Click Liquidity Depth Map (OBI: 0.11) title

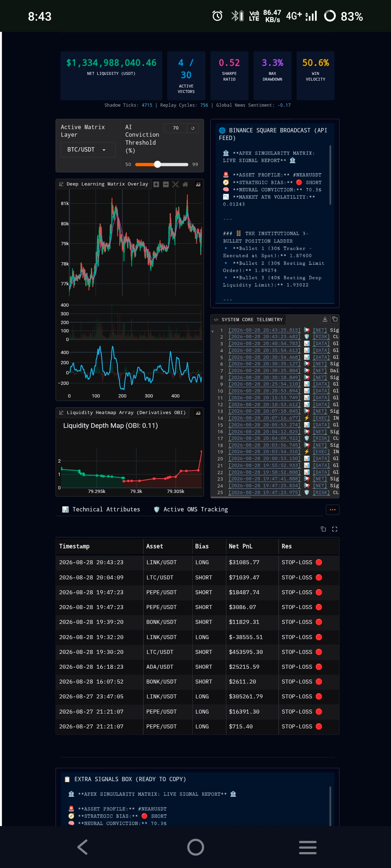point(110,426)
